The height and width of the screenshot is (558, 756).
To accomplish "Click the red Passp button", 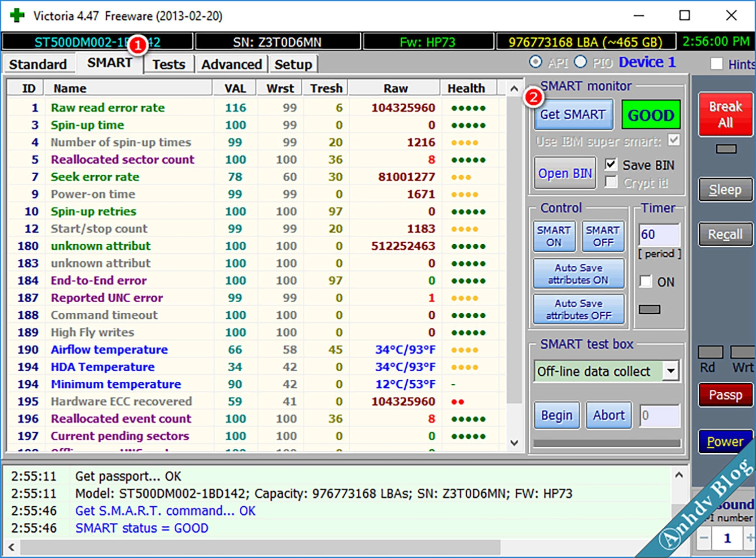I will pos(725,395).
